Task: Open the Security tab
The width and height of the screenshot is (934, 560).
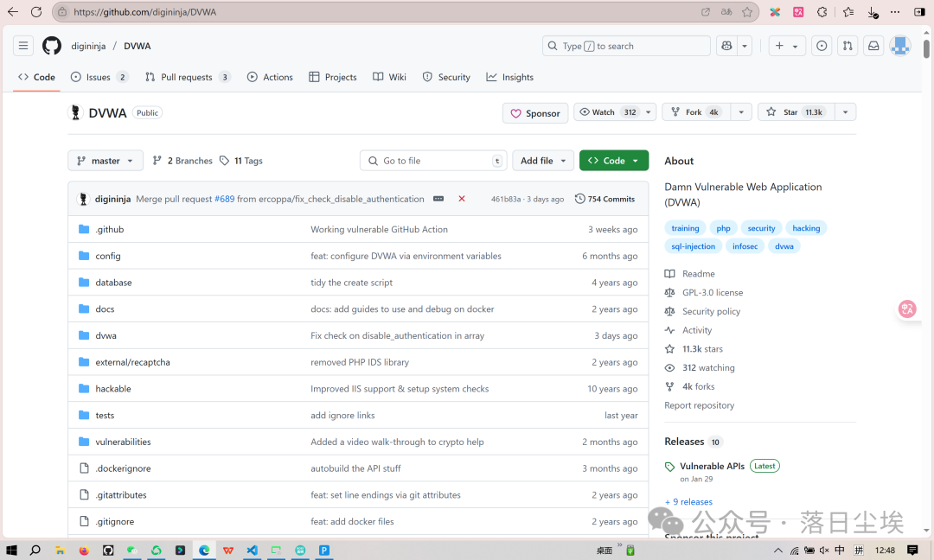Action: [x=446, y=77]
